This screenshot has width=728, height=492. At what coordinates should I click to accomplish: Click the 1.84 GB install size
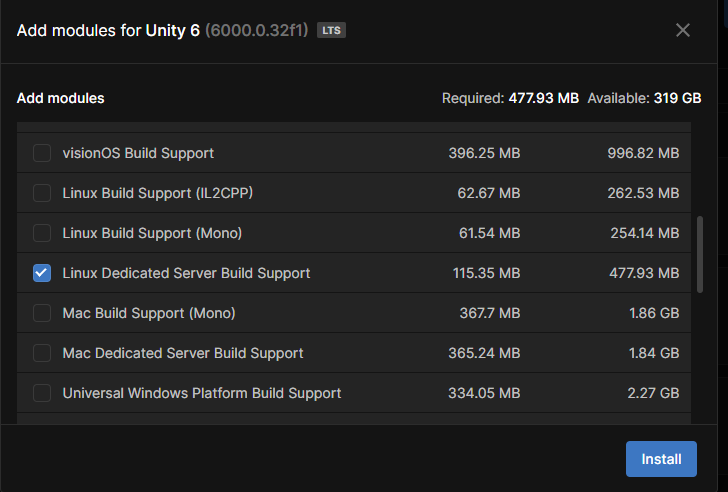point(654,353)
